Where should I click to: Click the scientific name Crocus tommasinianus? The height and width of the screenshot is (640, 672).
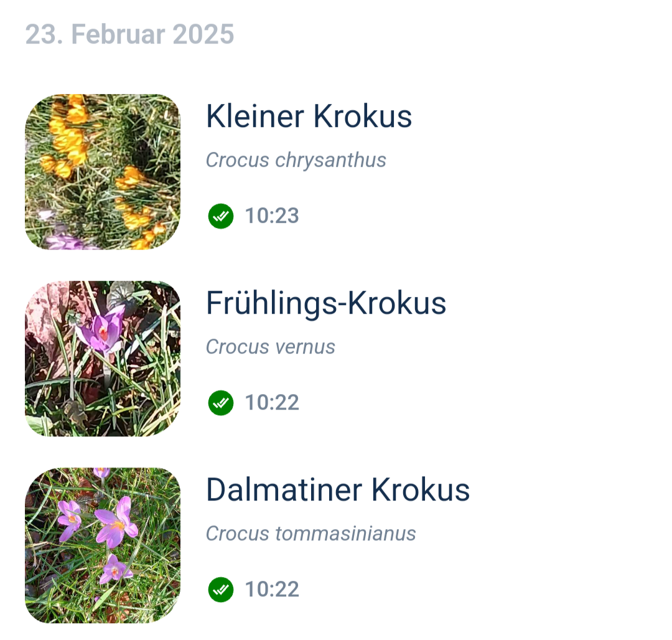310,534
